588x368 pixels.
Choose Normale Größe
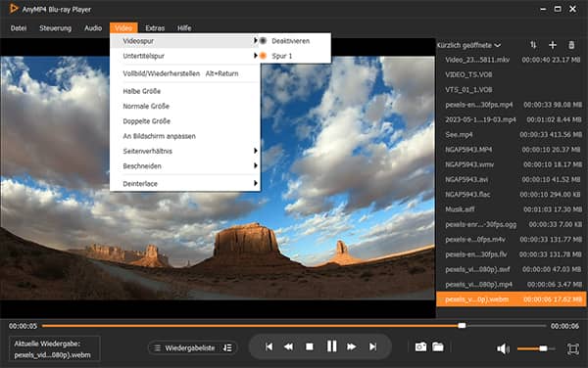click(184, 106)
